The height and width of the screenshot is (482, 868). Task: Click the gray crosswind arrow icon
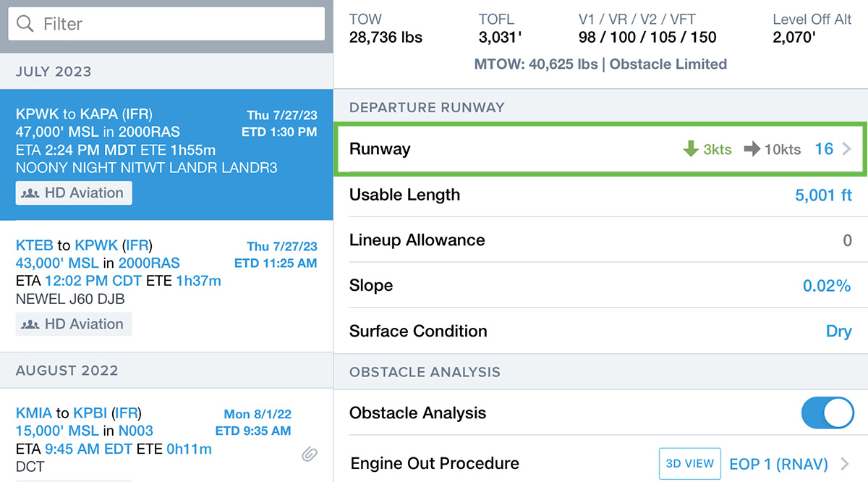[x=752, y=149]
